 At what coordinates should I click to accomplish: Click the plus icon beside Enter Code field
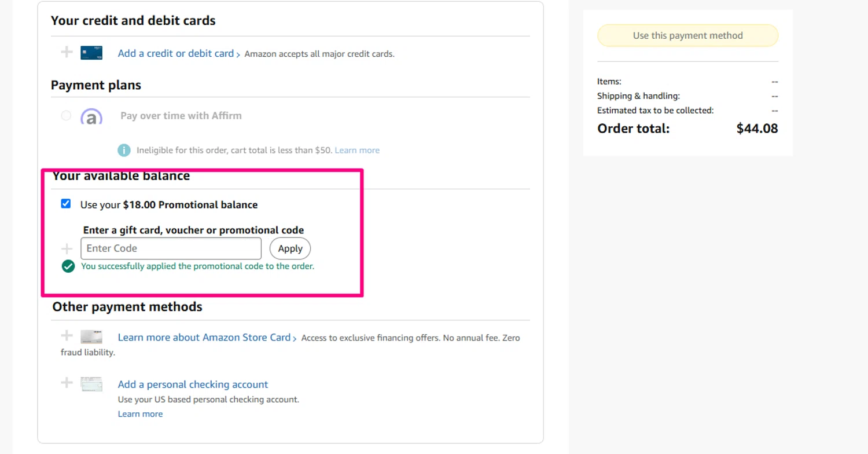tap(67, 248)
